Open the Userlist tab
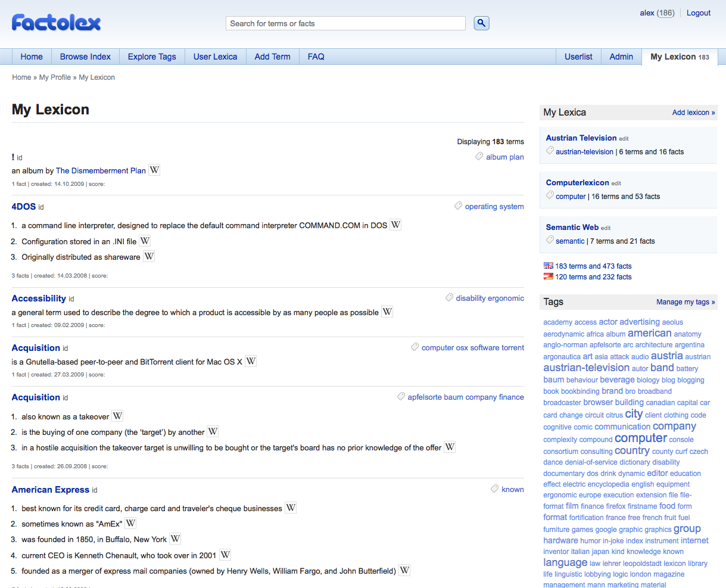Viewport: 726px width, 588px height. 578,57
